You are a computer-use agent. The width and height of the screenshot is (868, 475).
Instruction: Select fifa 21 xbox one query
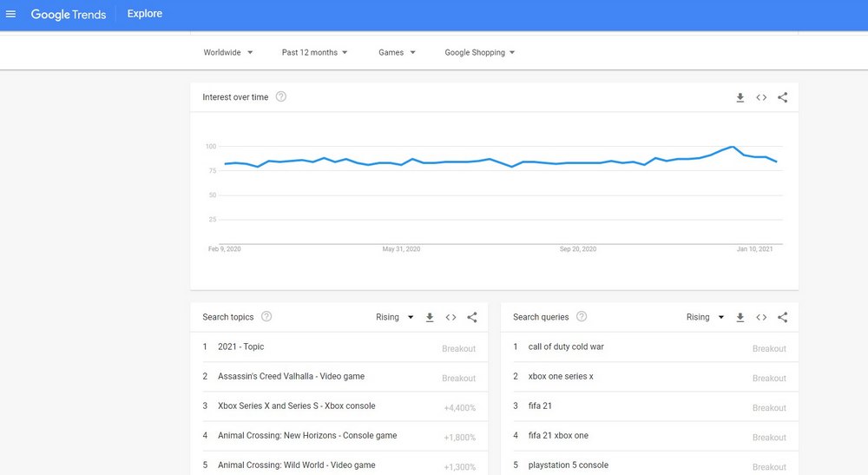tap(649, 436)
